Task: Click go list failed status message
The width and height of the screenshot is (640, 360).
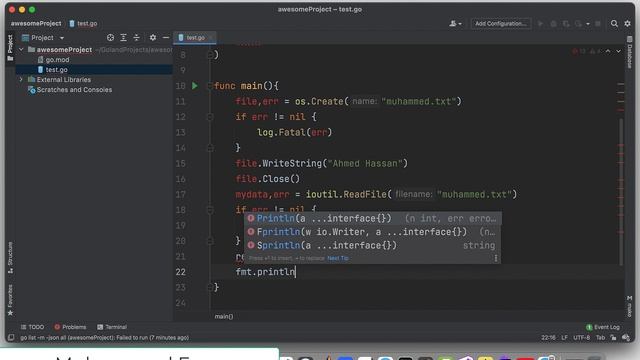Action: pos(104,338)
